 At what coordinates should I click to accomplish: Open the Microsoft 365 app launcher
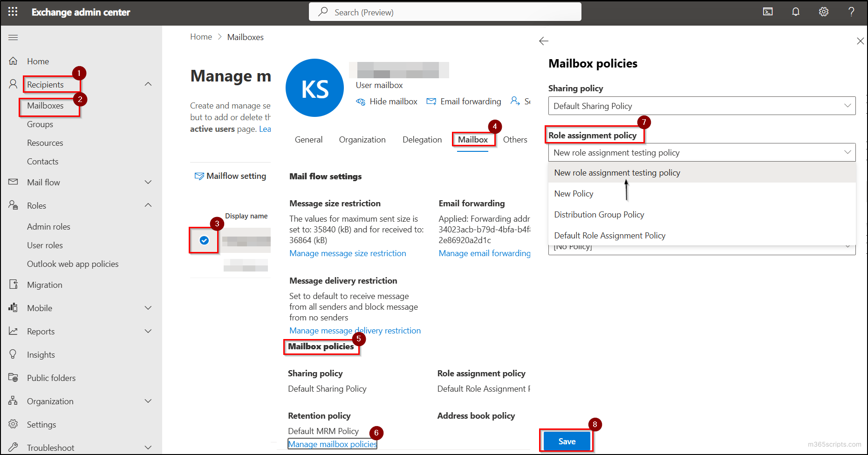[x=12, y=12]
